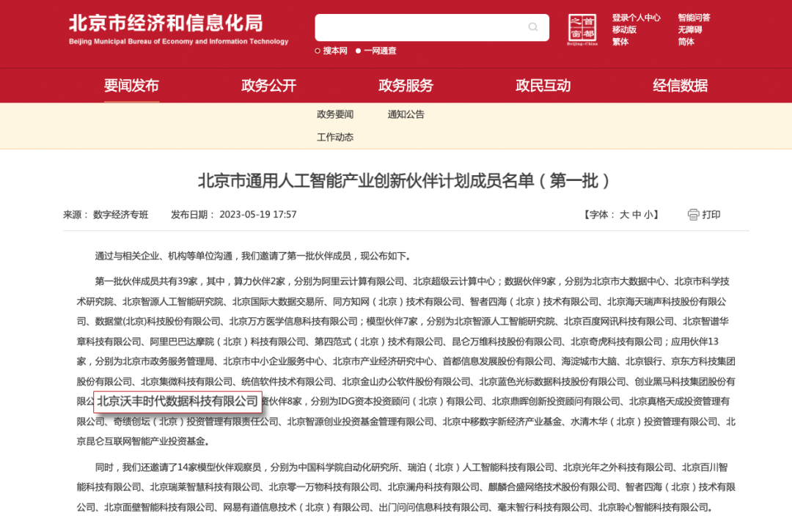Click the 北京市经济和信息化局 site title

pyautogui.click(x=166, y=23)
